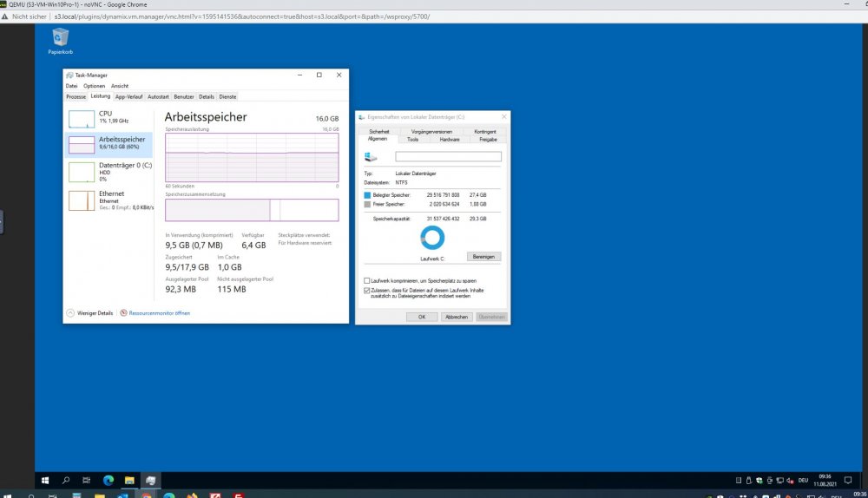Screen dimensions: 868x498
Task: Open the Freigabe tab
Action: (x=488, y=140)
